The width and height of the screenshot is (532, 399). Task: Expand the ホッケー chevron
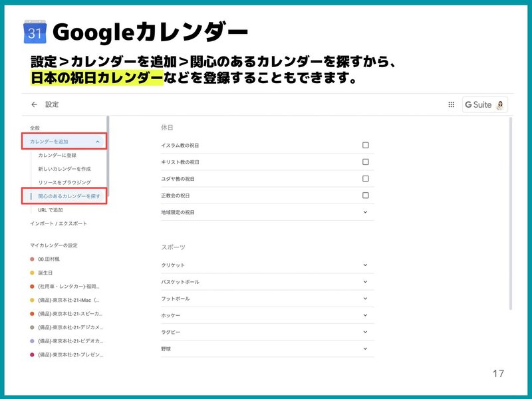[x=365, y=315]
